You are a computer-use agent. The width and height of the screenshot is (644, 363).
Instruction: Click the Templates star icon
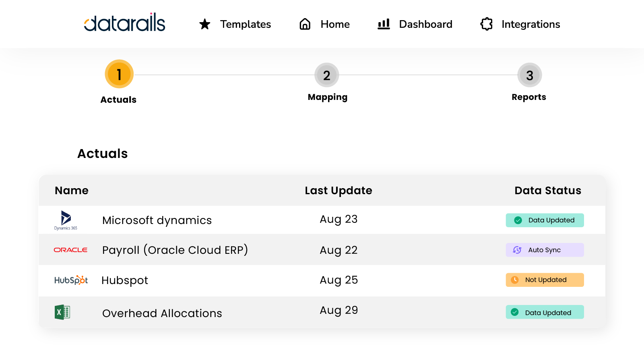coord(205,24)
